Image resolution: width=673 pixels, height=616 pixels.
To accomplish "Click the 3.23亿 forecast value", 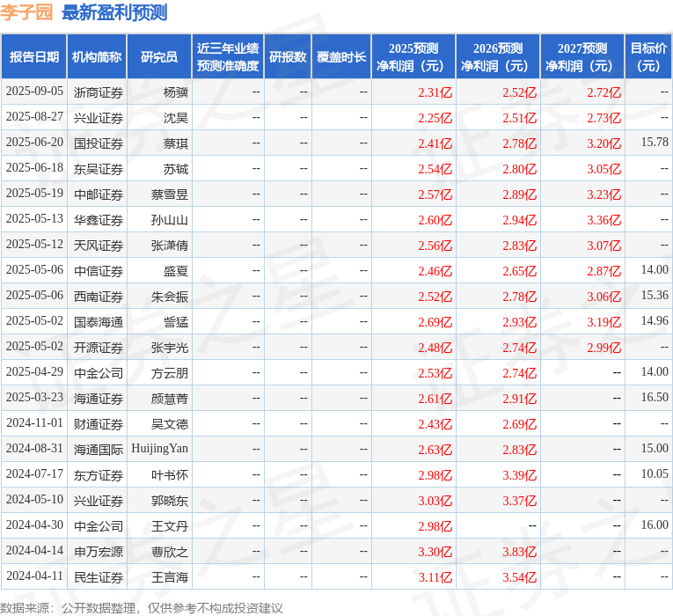I will (x=604, y=194).
